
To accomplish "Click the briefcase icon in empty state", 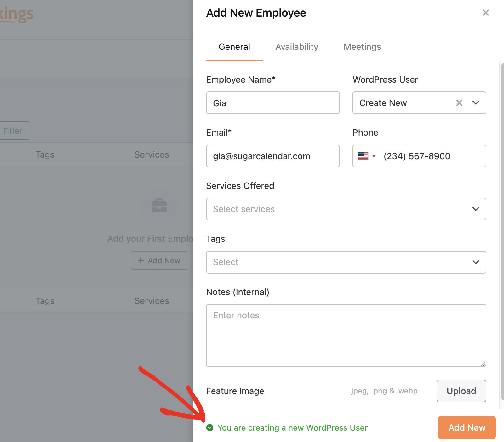I will tap(159, 206).
